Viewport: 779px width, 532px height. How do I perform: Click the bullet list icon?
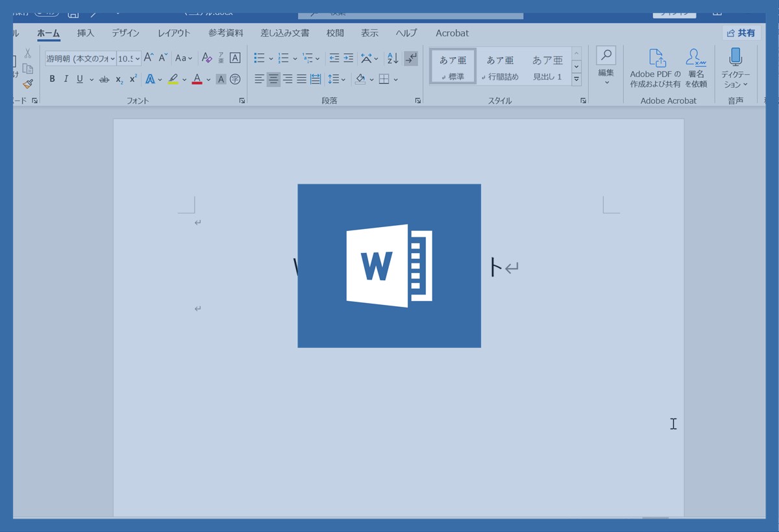259,58
